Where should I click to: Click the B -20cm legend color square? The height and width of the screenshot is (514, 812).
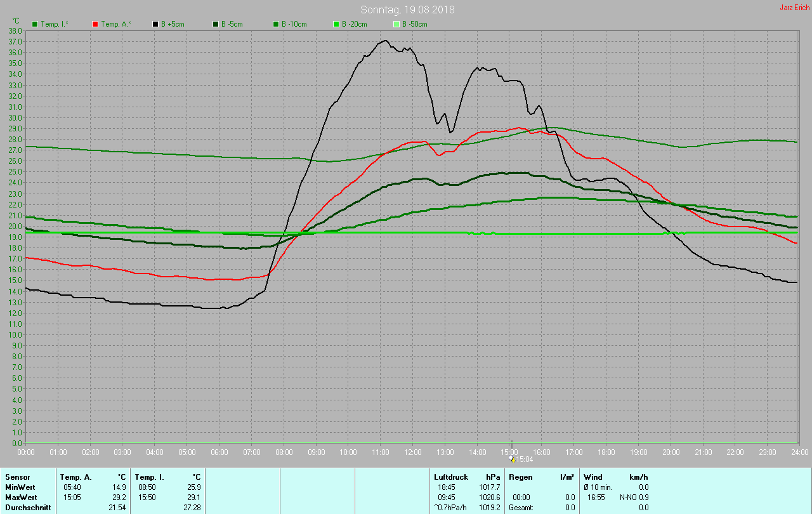pos(336,23)
